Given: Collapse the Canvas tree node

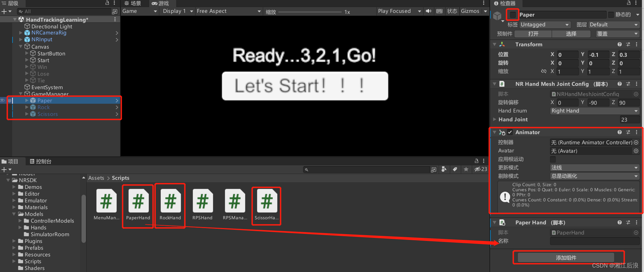Looking at the screenshot, I should tap(21, 47).
